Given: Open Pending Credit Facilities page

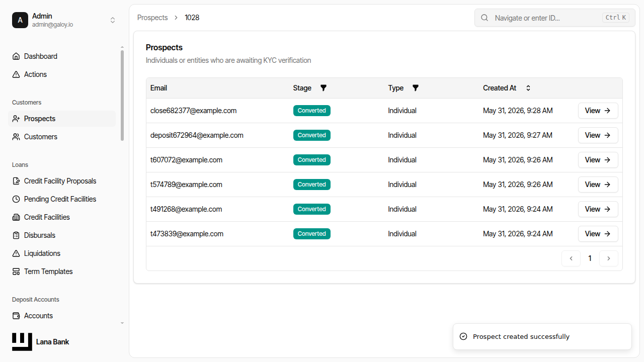Looking at the screenshot, I should click(x=62, y=199).
